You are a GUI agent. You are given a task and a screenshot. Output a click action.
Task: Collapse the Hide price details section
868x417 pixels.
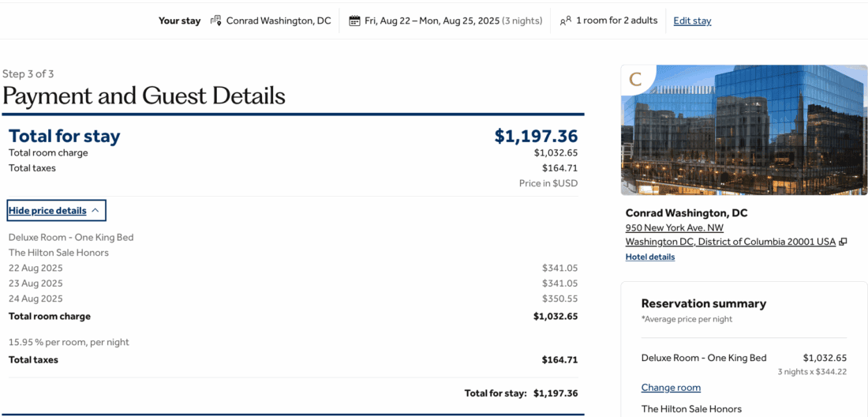[55, 211]
